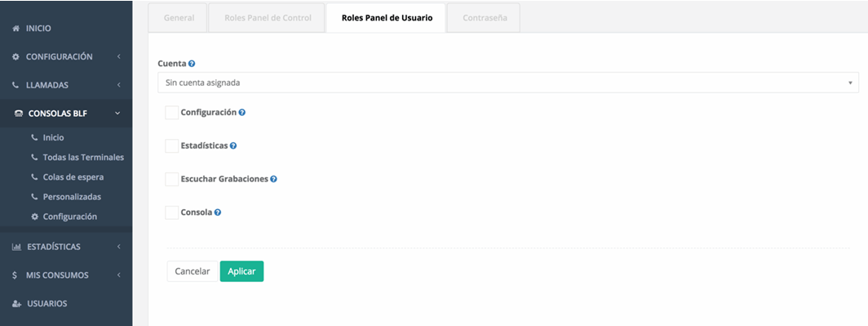Expand the CONFIGURACIÓN sidebar menu chevron
This screenshot has height=326, width=868.
(118, 56)
